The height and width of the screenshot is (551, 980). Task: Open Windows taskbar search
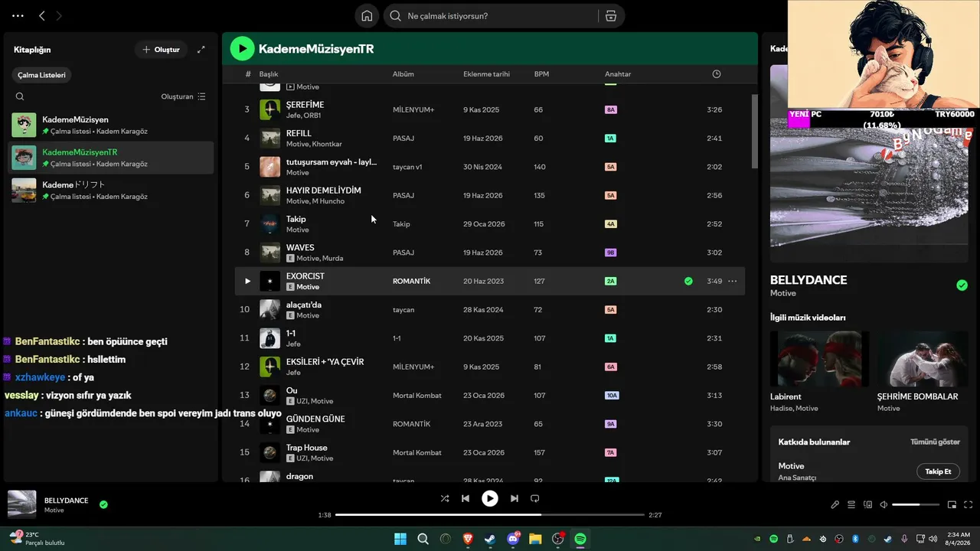click(423, 539)
